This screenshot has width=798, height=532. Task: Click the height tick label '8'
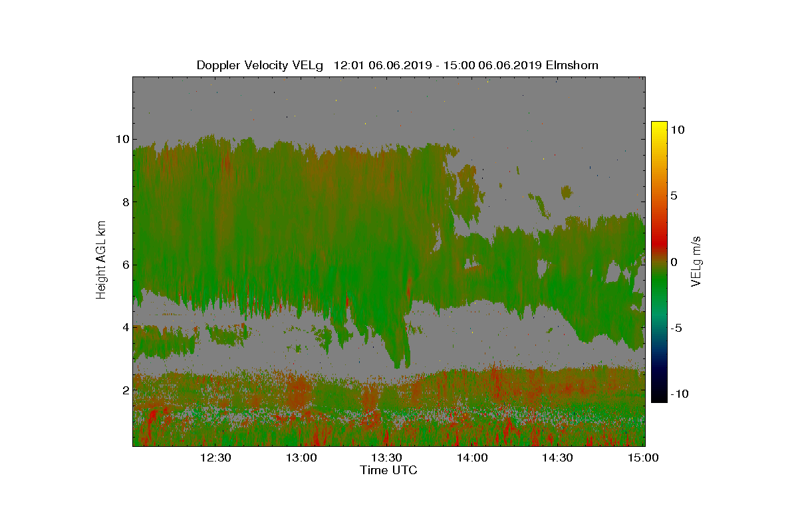(x=124, y=202)
